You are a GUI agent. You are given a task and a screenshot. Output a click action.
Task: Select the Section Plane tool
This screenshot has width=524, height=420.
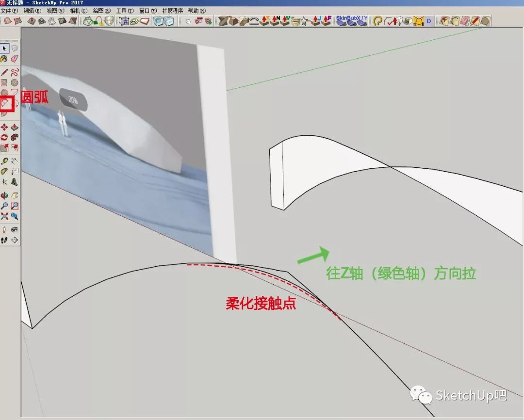[x=15, y=240]
